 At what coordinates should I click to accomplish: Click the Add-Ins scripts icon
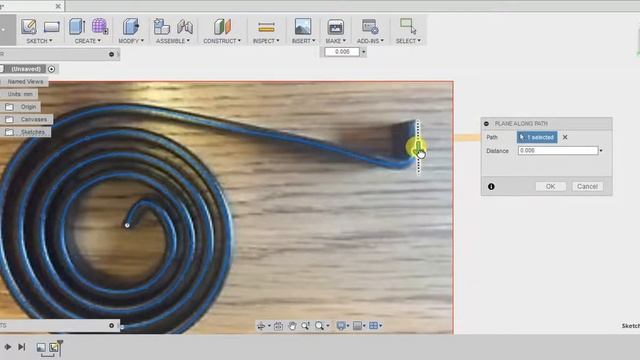coord(370,27)
